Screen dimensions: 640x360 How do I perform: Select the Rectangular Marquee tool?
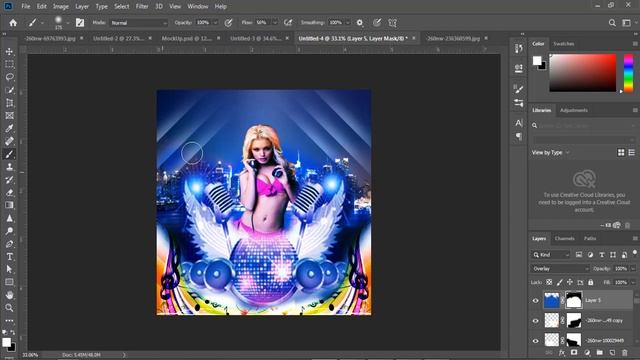(x=9, y=64)
